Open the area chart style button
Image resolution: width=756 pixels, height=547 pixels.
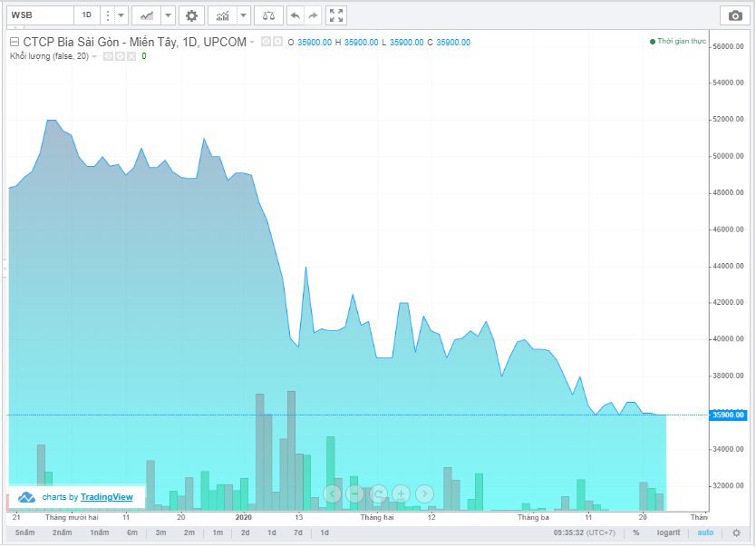point(147,15)
